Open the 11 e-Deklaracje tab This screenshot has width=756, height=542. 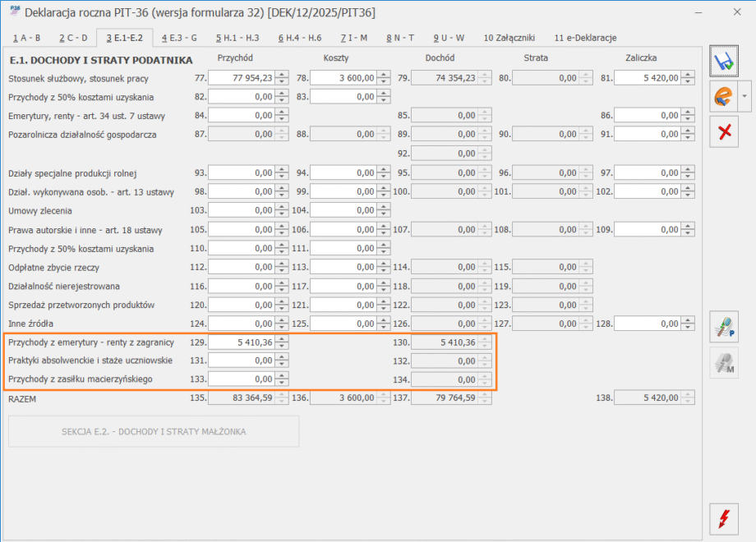(585, 38)
